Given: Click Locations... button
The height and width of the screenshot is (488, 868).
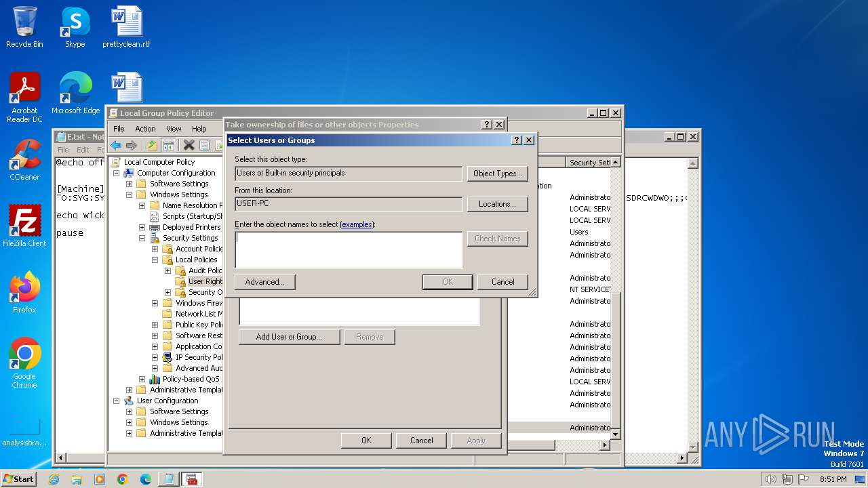Looking at the screenshot, I should pyautogui.click(x=497, y=204).
